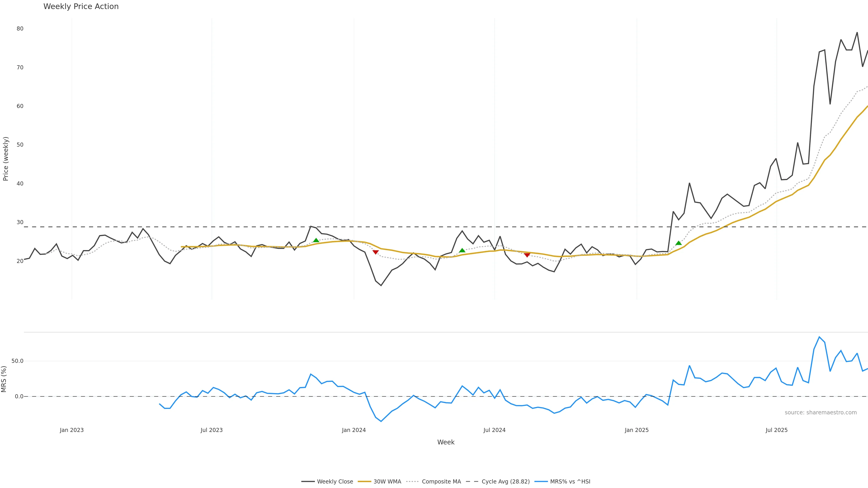
Task: Click the green buy triangle near November 2023
Action: (316, 240)
